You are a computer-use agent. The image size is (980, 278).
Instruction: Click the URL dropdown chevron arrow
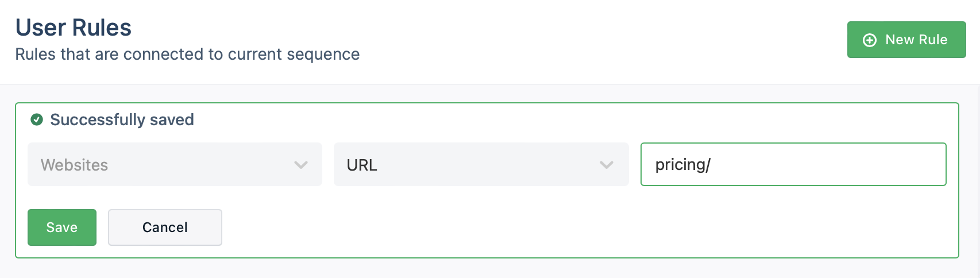[x=607, y=165]
